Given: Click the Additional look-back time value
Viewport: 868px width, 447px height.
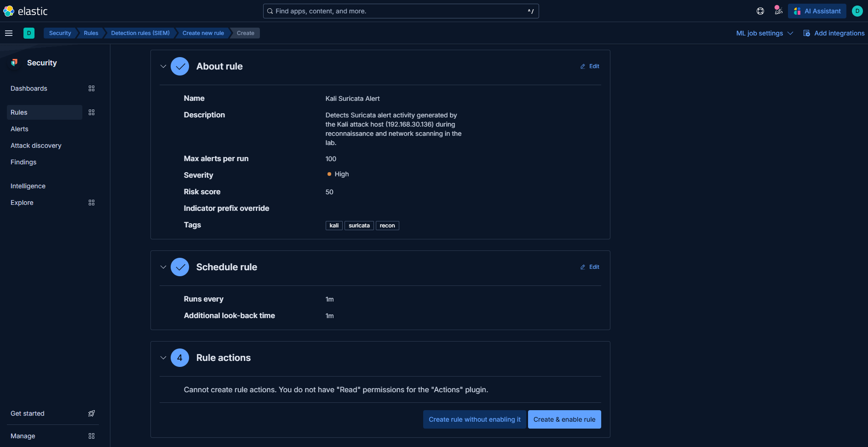Looking at the screenshot, I should pos(329,316).
